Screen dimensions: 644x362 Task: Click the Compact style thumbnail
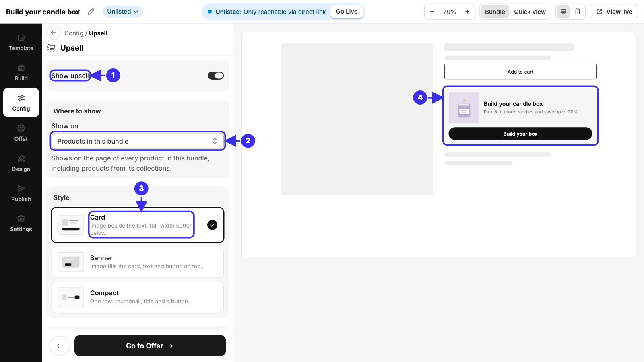[71, 297]
